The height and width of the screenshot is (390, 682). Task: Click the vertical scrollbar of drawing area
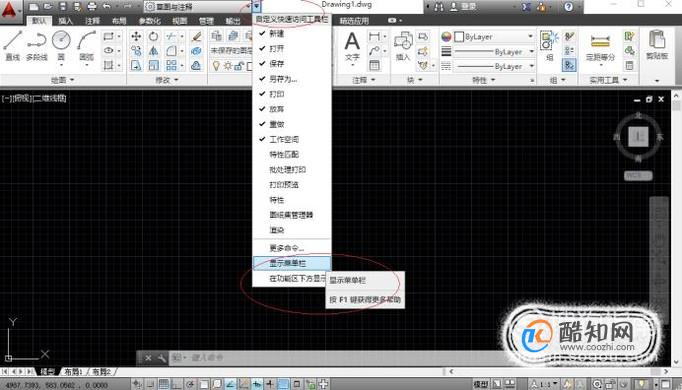tap(676, 228)
